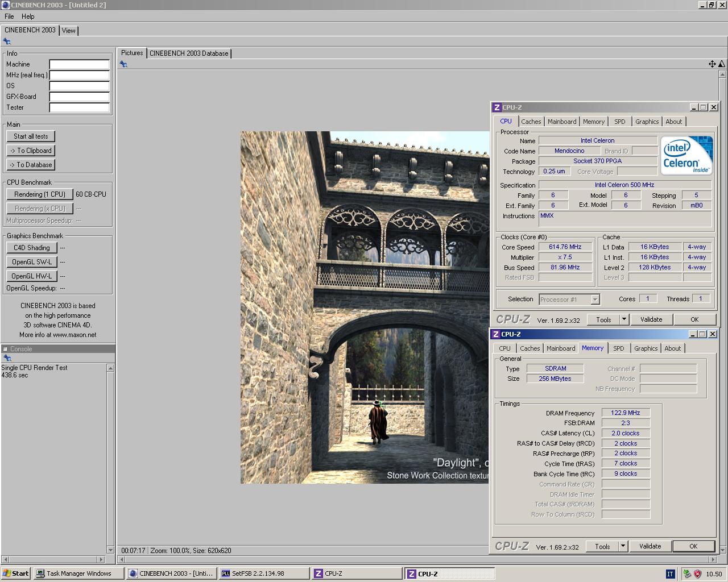Switch to CINEBENCH 2003 taskbar button

(171, 573)
